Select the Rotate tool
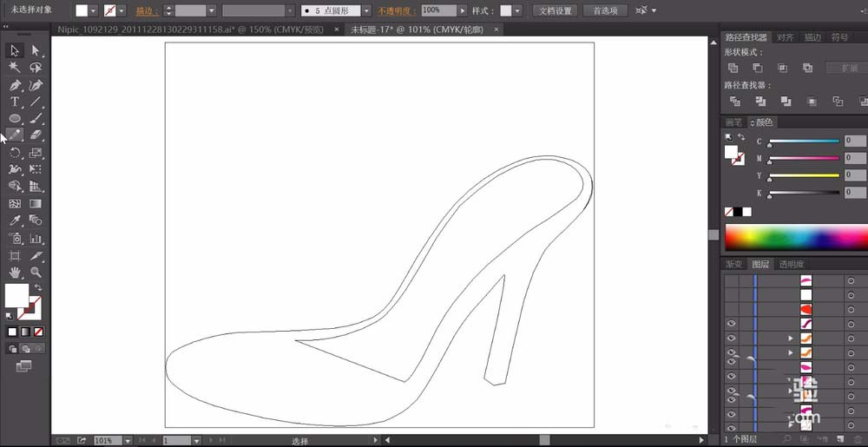 (15, 153)
